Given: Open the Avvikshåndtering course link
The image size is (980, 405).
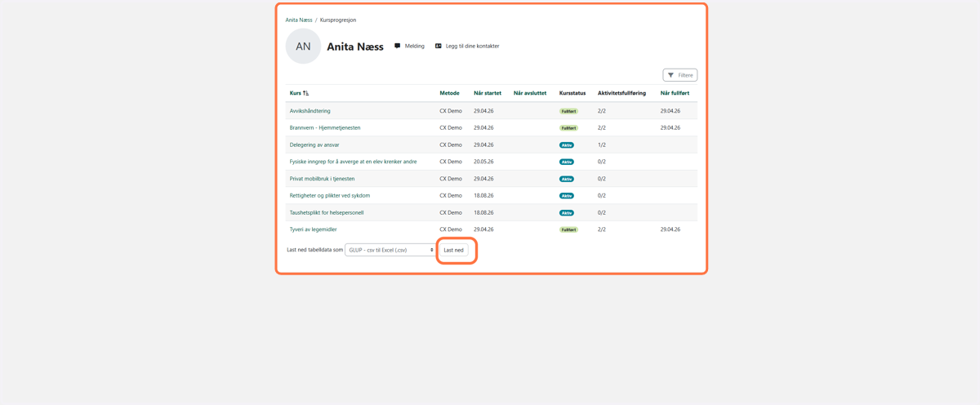Looking at the screenshot, I should [x=310, y=111].
